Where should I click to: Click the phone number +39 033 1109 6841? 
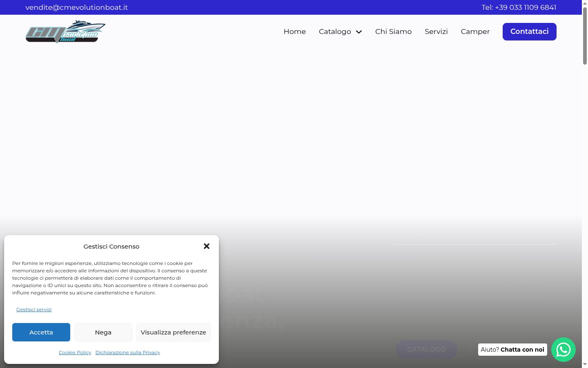pos(526,7)
